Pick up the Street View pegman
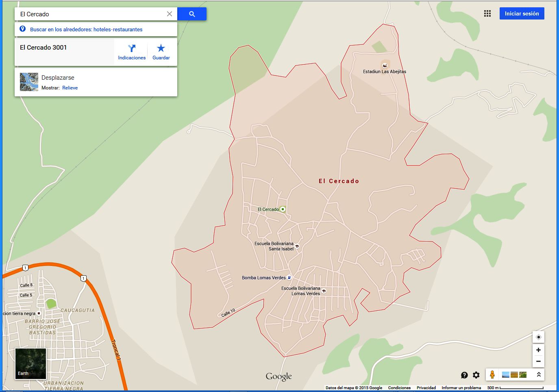The height and width of the screenshot is (392, 559). pos(492,375)
